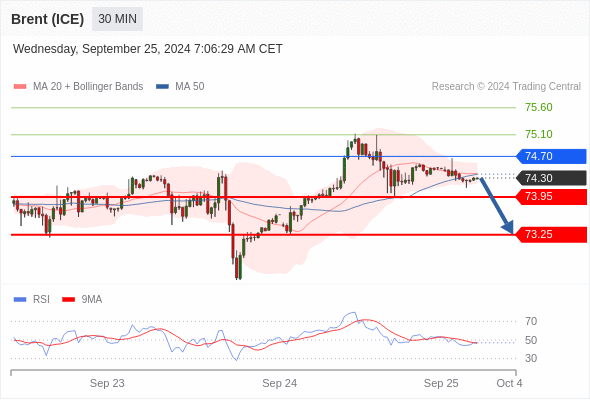Click the MA 20 + Bollinger Bands legend swatch
Image resolution: width=590 pixels, height=400 pixels.
coord(20,87)
